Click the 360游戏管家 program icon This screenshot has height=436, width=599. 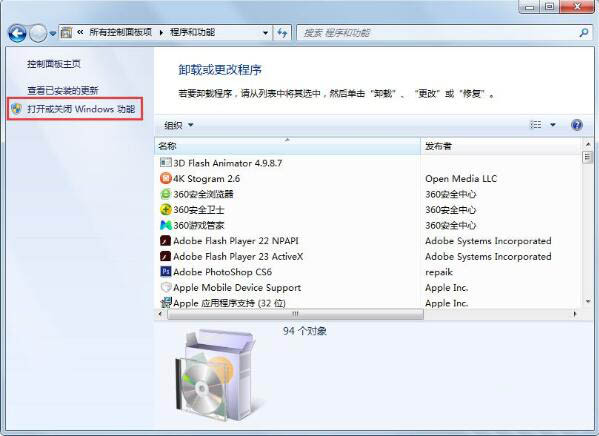166,225
